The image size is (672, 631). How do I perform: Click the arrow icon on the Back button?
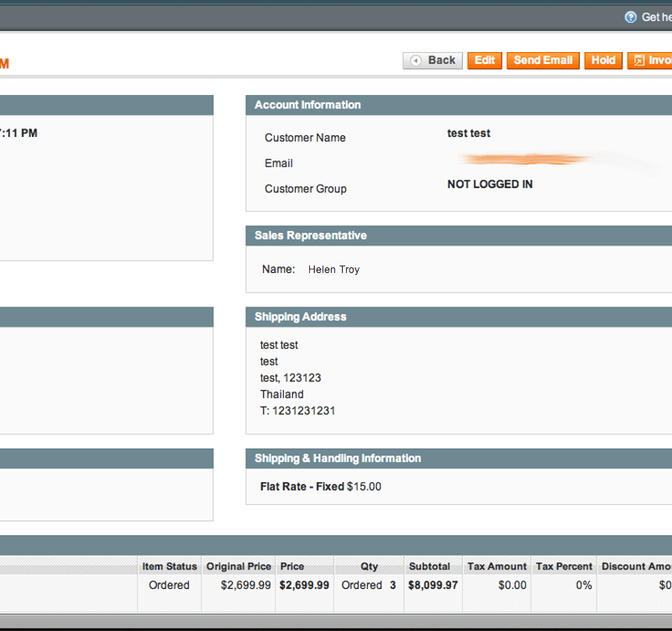tap(416, 60)
